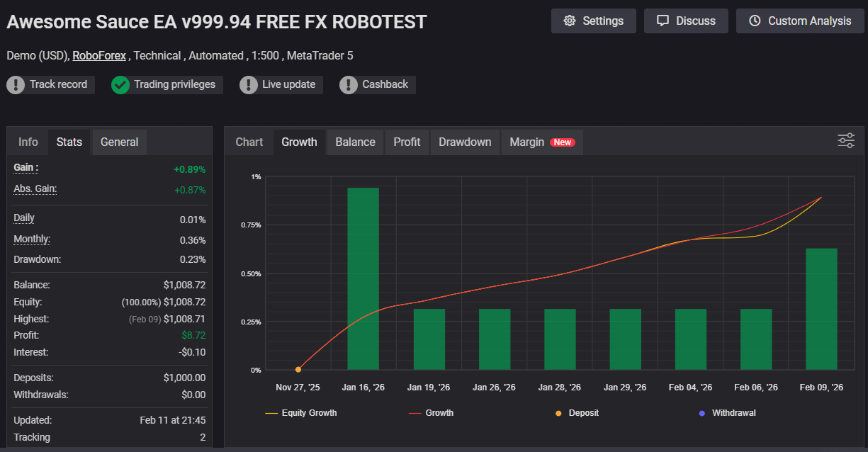868x452 pixels.
Task: Click the Cashback warning icon
Action: click(x=349, y=85)
